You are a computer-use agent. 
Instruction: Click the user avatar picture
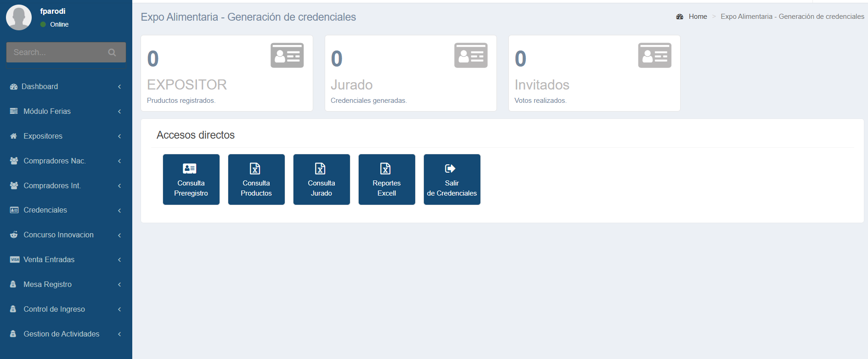click(19, 17)
